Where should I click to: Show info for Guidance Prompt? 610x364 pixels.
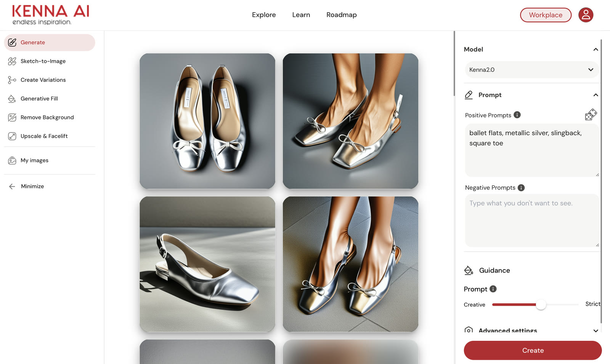coord(493,289)
